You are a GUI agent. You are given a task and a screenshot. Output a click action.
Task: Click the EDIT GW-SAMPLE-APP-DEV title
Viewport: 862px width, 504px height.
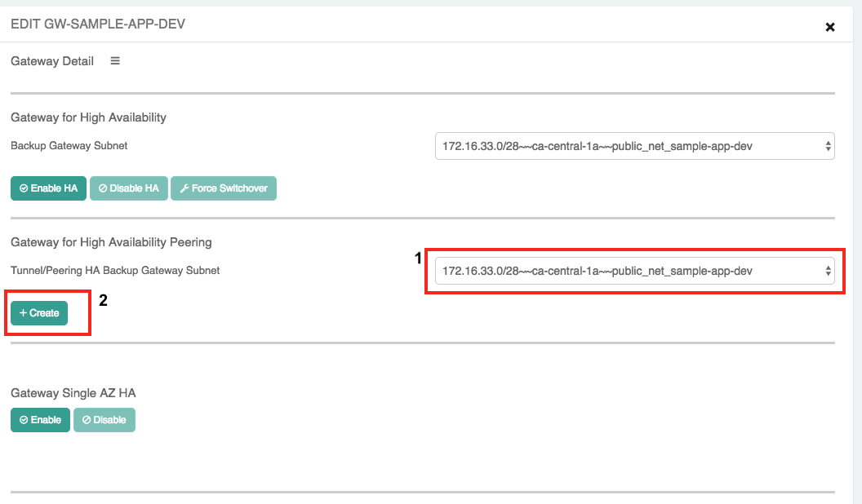point(98,24)
